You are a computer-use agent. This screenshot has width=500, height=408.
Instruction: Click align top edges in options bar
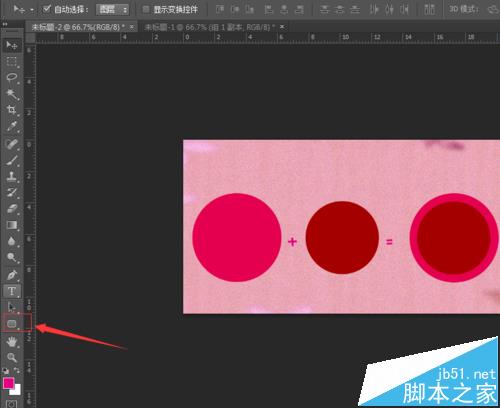pos(219,9)
